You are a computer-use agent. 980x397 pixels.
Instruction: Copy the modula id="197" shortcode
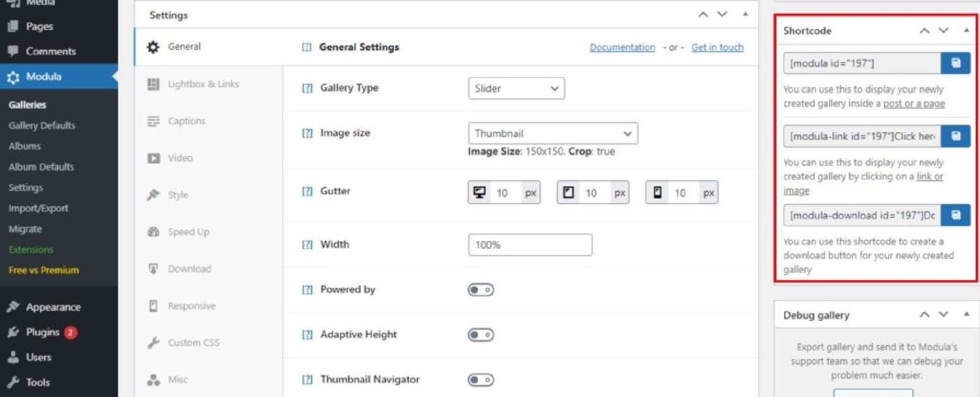point(955,63)
